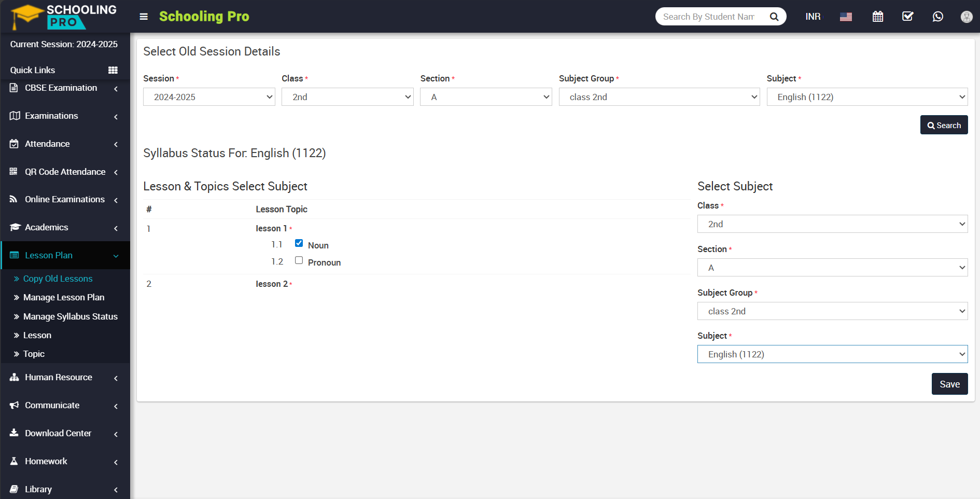
Task: Click the Communicate megaphone icon
Action: [x=15, y=405]
